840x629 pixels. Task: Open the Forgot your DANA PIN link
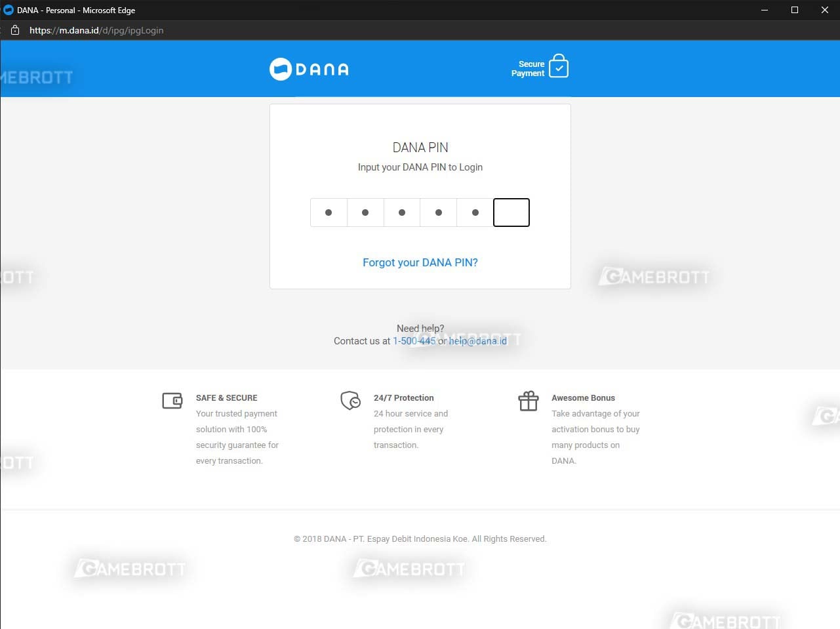[420, 262]
